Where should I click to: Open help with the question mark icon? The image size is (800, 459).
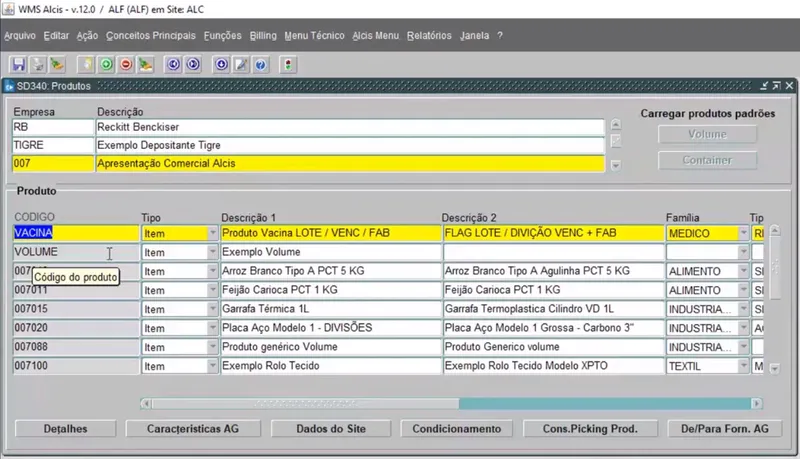tap(261, 65)
